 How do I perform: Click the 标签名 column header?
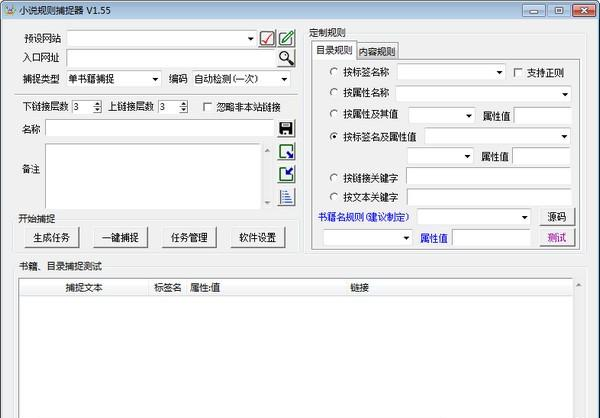168,287
